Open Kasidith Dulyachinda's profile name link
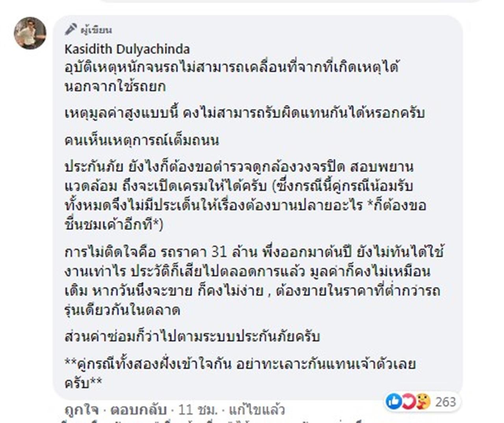 coord(127,49)
